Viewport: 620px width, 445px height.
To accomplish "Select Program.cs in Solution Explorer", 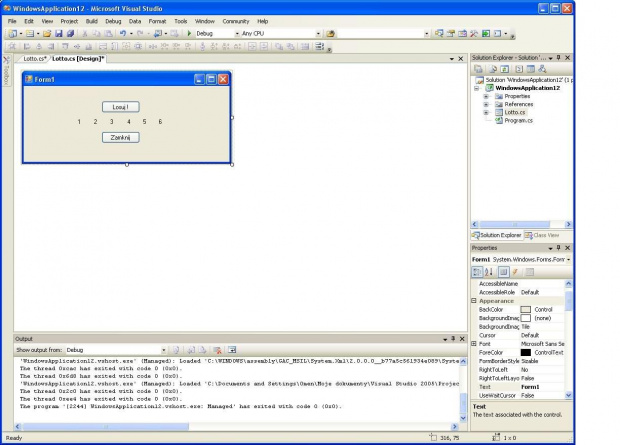I will pos(518,120).
